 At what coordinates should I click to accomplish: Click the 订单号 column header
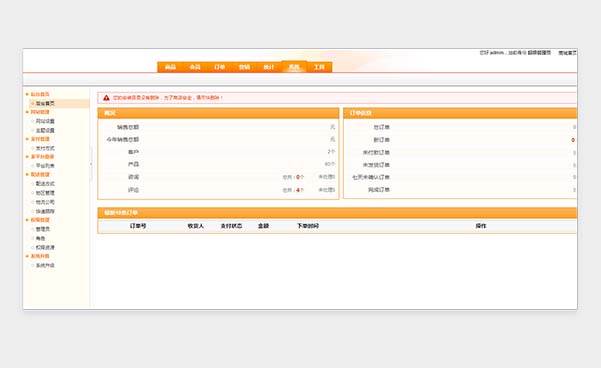(138, 226)
